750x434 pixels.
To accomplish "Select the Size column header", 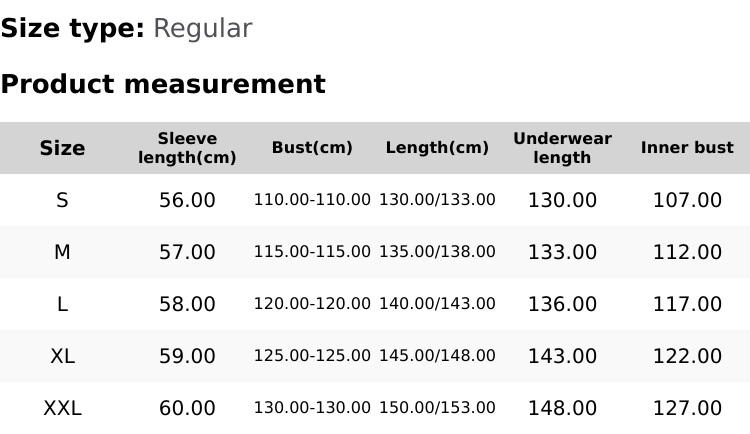I will point(62,148).
